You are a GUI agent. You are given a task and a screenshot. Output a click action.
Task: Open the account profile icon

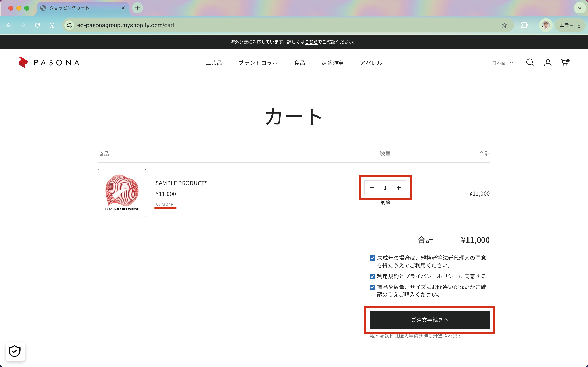click(548, 63)
